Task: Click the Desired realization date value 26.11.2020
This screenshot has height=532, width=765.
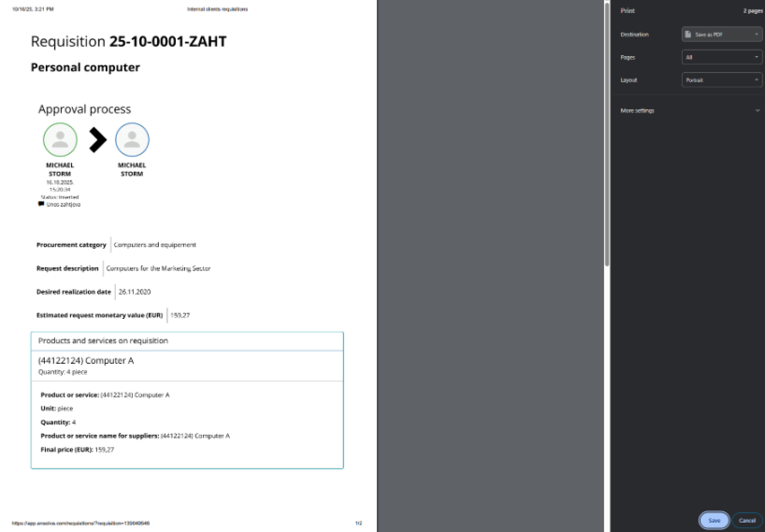Action: pos(135,292)
